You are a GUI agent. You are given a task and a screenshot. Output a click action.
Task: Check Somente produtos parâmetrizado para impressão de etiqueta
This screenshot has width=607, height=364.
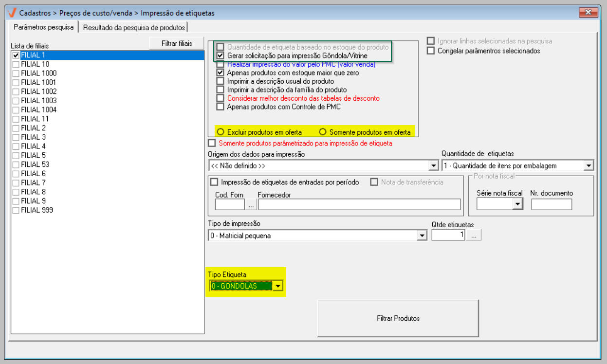(x=212, y=143)
